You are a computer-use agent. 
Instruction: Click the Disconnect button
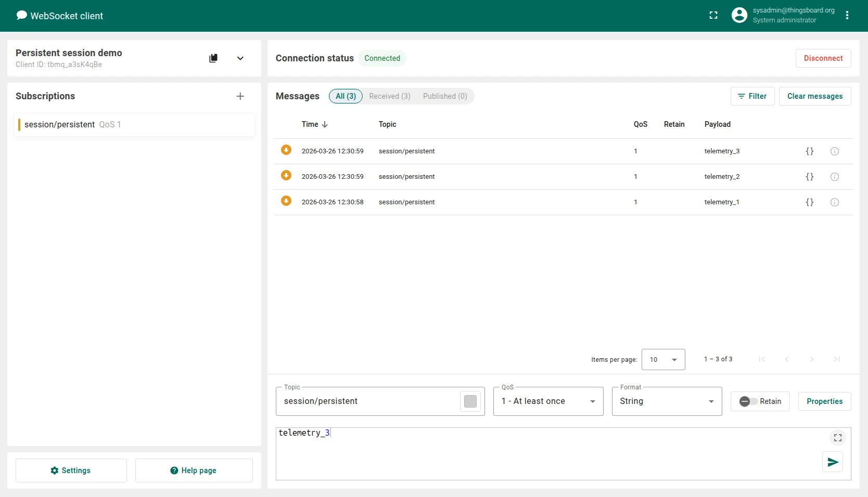[x=823, y=58]
